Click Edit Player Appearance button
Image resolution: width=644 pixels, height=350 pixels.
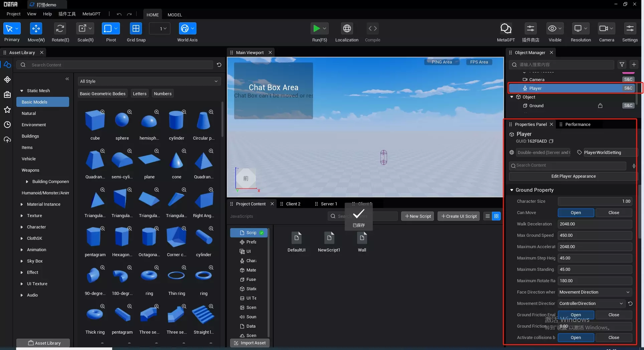[573, 176]
